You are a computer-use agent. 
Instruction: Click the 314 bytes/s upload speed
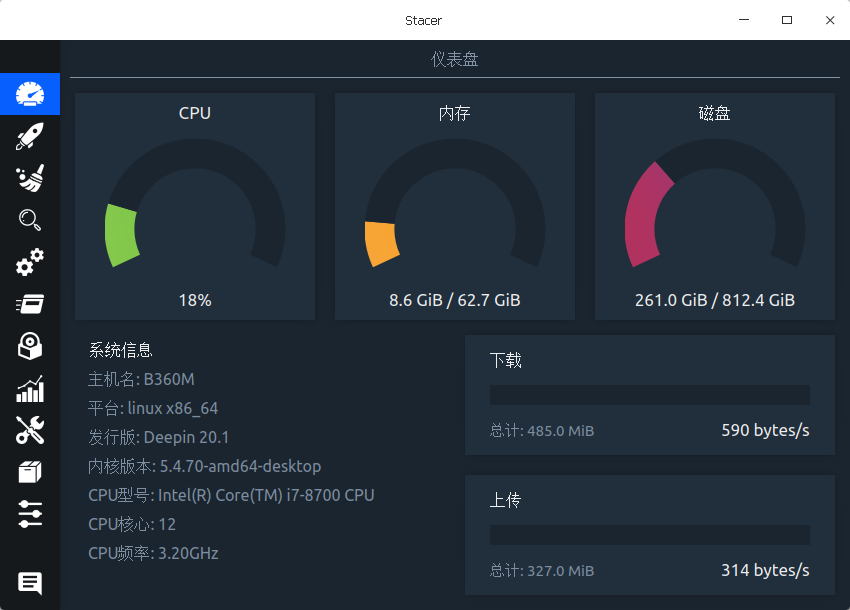tap(765, 570)
